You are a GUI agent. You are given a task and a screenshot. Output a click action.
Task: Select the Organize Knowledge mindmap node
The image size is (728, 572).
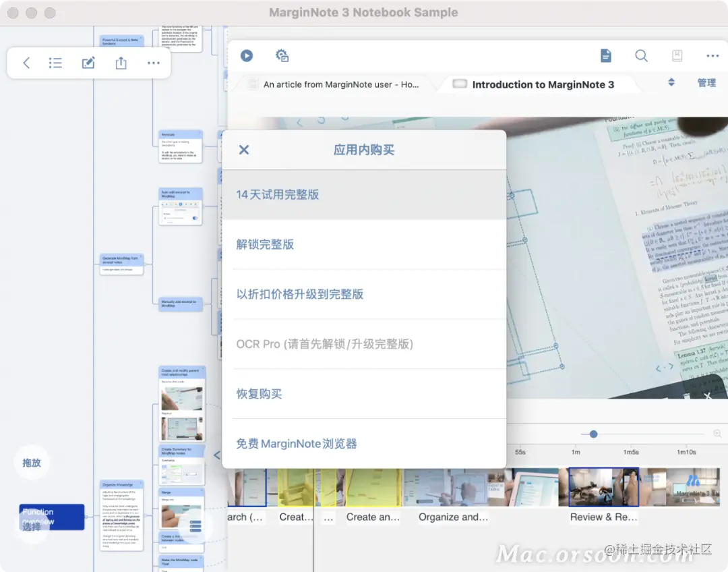(x=121, y=516)
